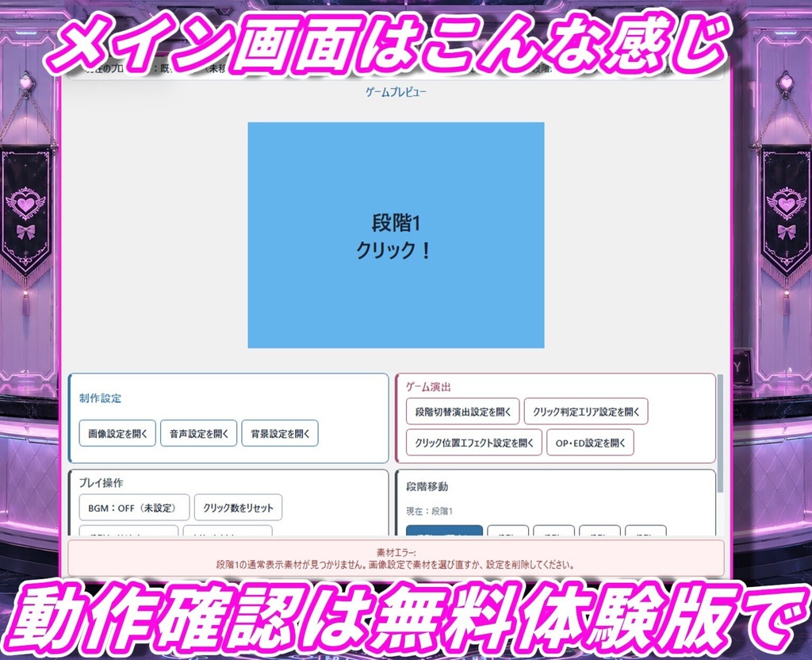Click the ゲーム演出 section title
The height and width of the screenshot is (660, 812).
[428, 386]
